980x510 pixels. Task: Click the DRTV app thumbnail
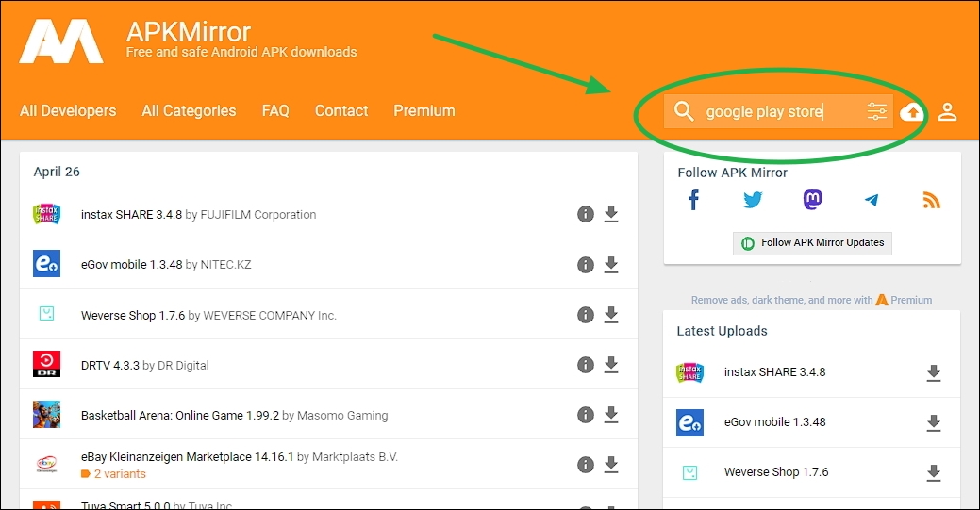pos(47,364)
